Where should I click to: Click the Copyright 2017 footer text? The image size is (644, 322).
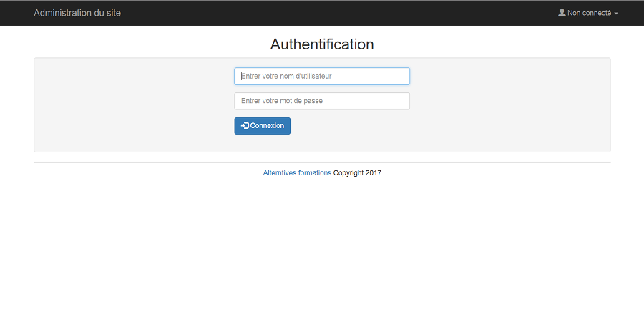point(357,173)
